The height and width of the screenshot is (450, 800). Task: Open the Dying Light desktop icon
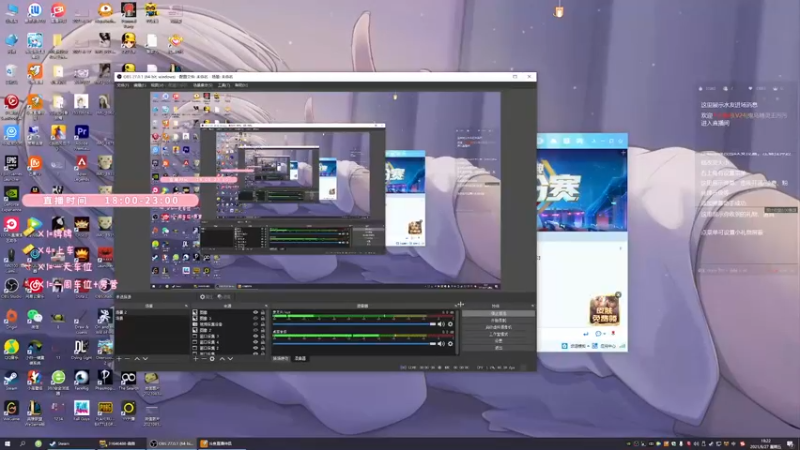pyautogui.click(x=82, y=349)
